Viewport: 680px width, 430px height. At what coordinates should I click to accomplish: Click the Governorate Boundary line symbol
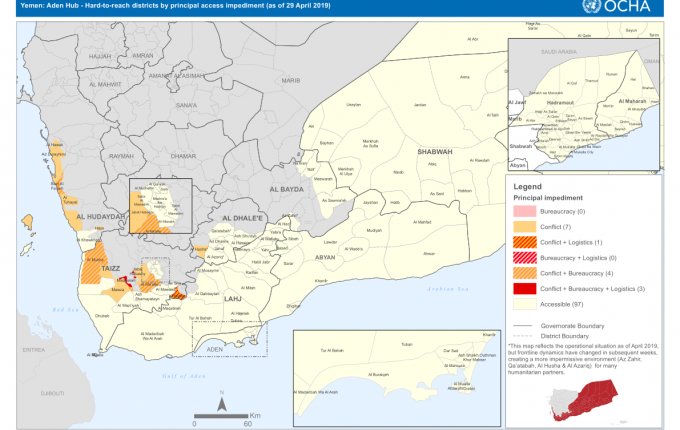point(526,326)
